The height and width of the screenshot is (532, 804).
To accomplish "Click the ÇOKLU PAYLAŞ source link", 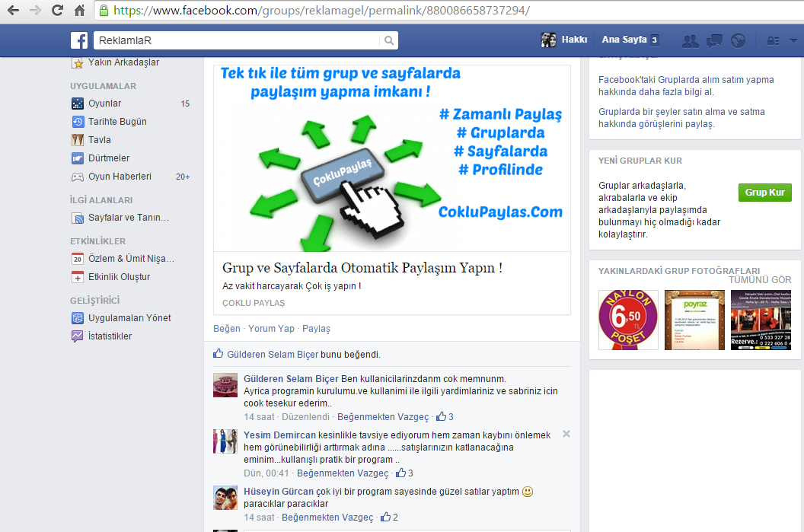I will (254, 303).
